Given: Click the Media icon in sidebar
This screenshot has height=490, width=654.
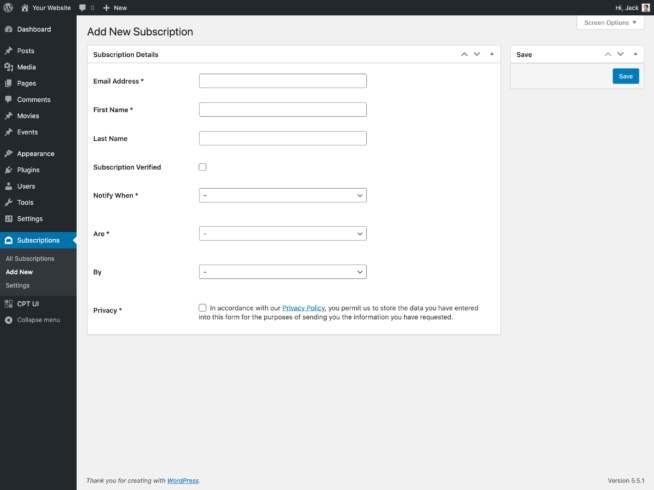Looking at the screenshot, I should tap(9, 67).
